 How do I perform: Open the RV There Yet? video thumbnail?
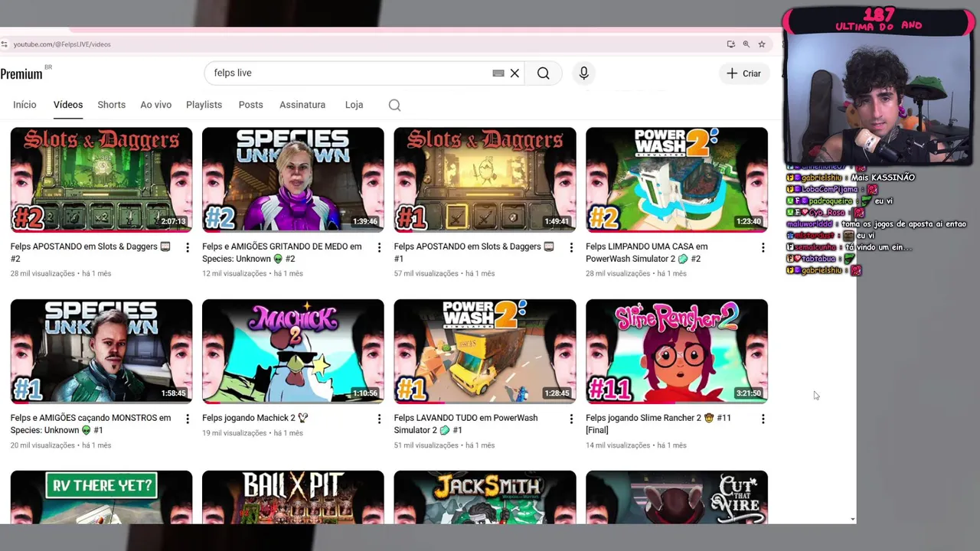pos(101,497)
